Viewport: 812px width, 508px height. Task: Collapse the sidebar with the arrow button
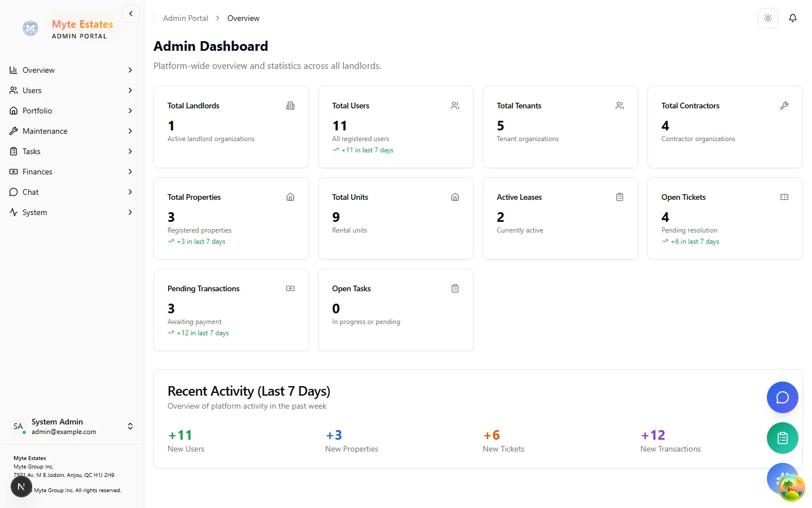tap(131, 14)
